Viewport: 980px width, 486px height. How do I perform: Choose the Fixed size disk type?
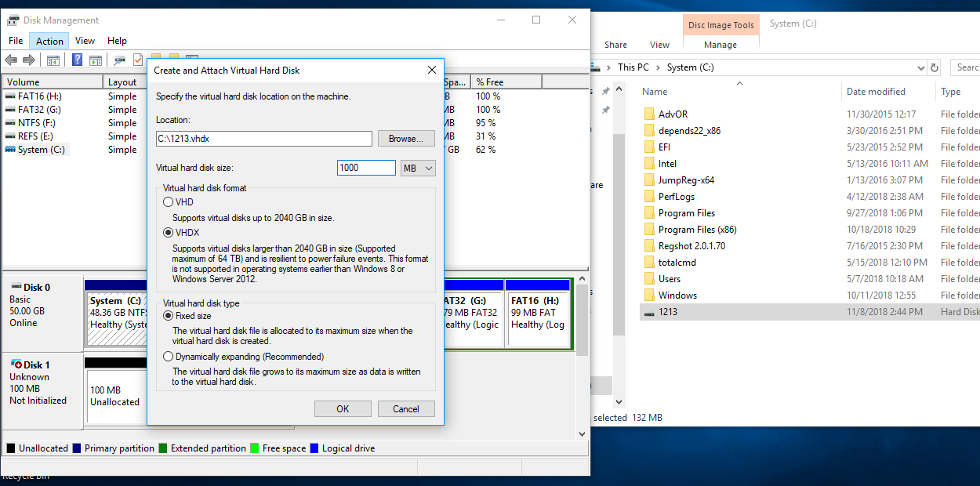click(168, 316)
